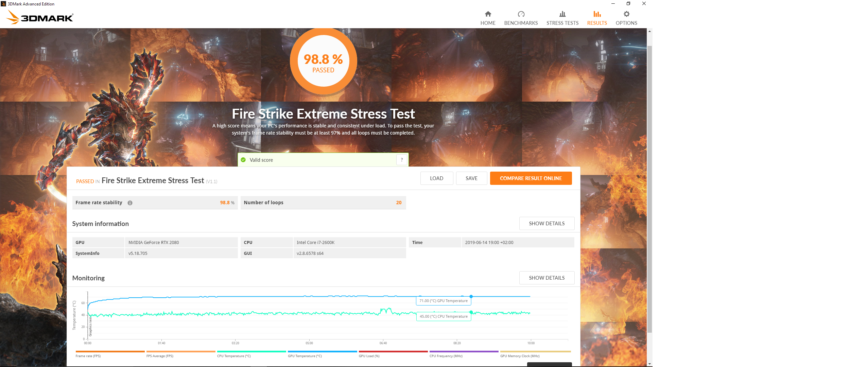Open Options gear icon

tap(626, 14)
